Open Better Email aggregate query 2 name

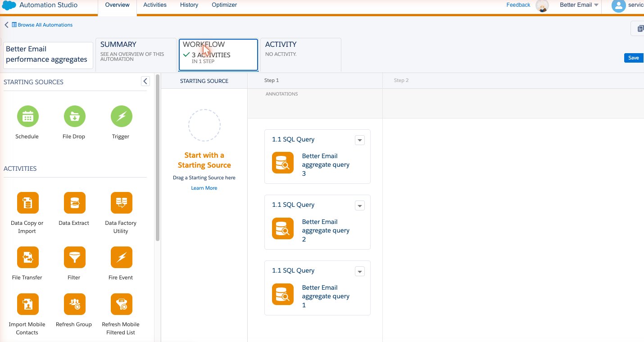click(x=326, y=230)
